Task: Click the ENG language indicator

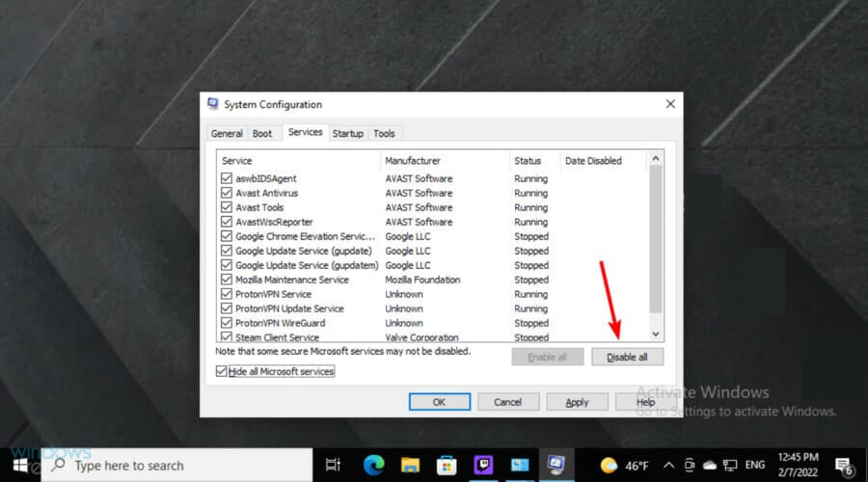Action: (755, 466)
